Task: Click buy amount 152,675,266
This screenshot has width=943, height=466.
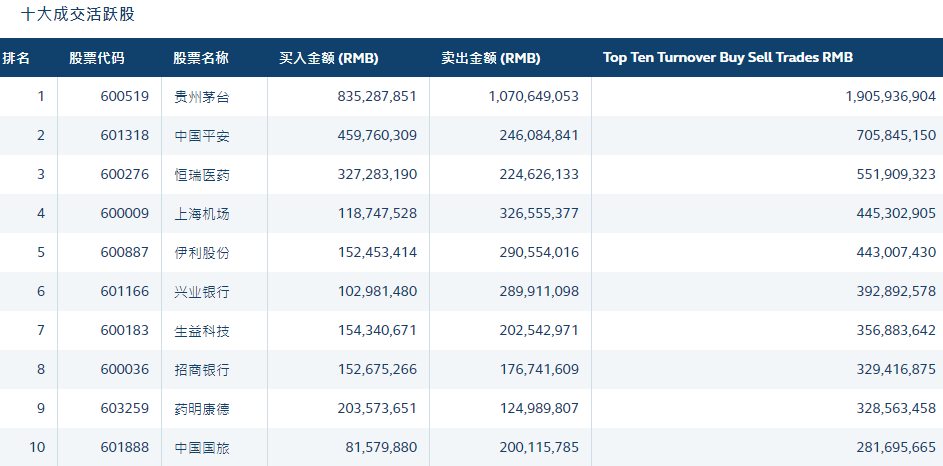Action: point(377,369)
